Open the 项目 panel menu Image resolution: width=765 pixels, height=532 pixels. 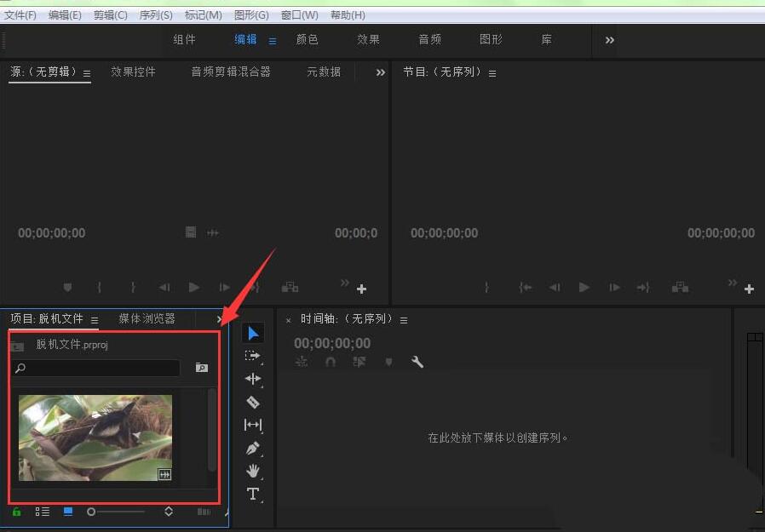pyautogui.click(x=95, y=319)
